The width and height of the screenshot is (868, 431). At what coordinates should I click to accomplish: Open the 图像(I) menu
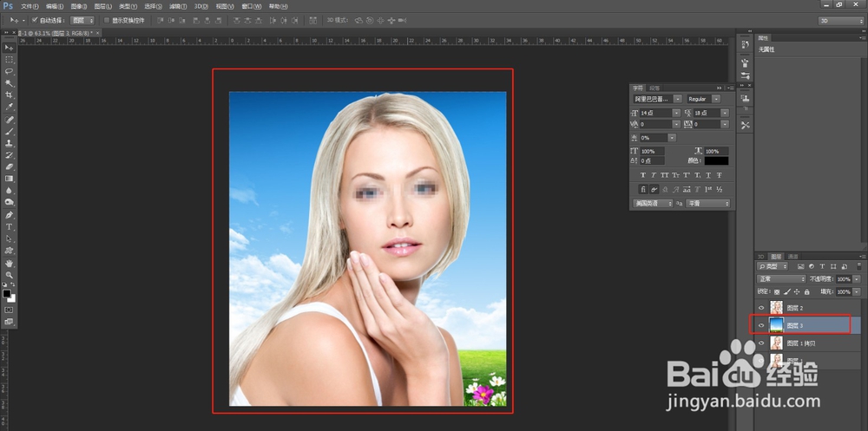pos(79,7)
